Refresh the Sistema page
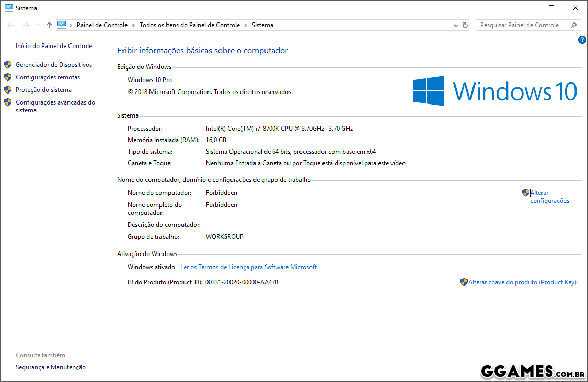 466,25
